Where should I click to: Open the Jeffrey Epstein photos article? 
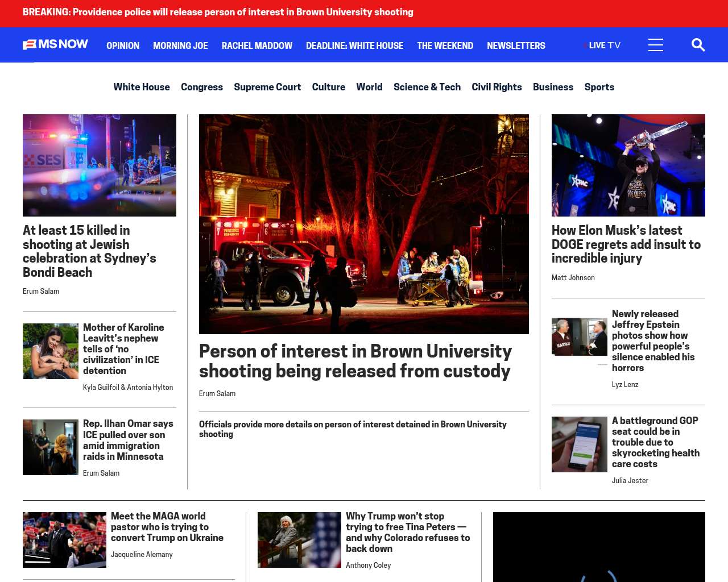pyautogui.click(x=653, y=340)
